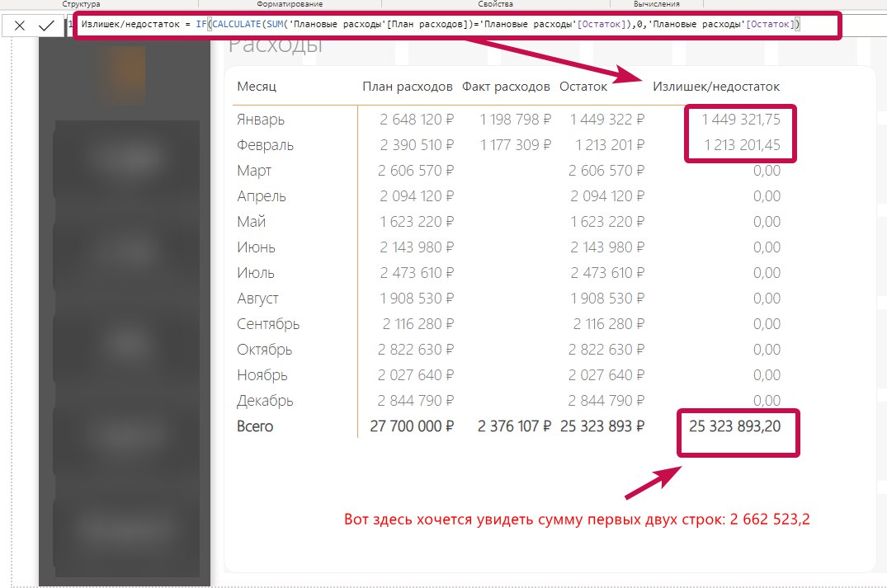Click the Структура ribbon group label
Image resolution: width=887 pixels, height=588 pixels.
coord(81,4)
